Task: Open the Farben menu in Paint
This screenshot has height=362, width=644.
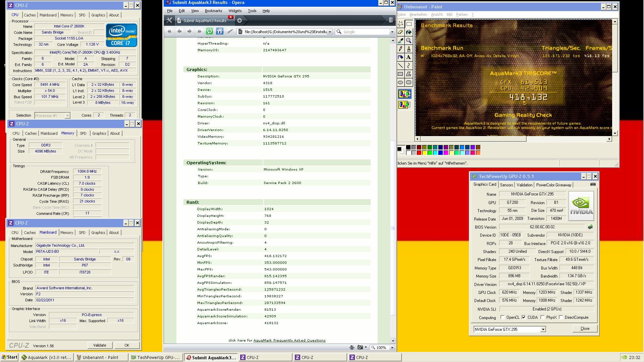Action: tap(462, 14)
